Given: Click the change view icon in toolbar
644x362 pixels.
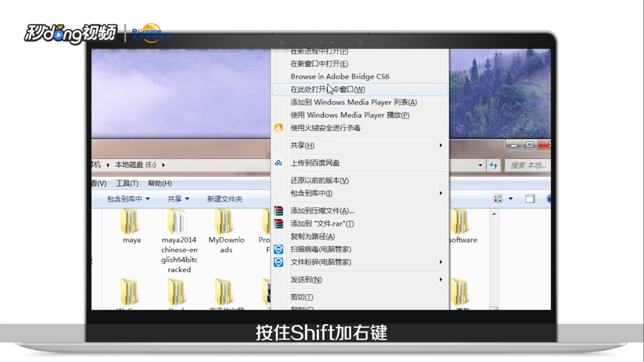Looking at the screenshot, I should pos(498,198).
